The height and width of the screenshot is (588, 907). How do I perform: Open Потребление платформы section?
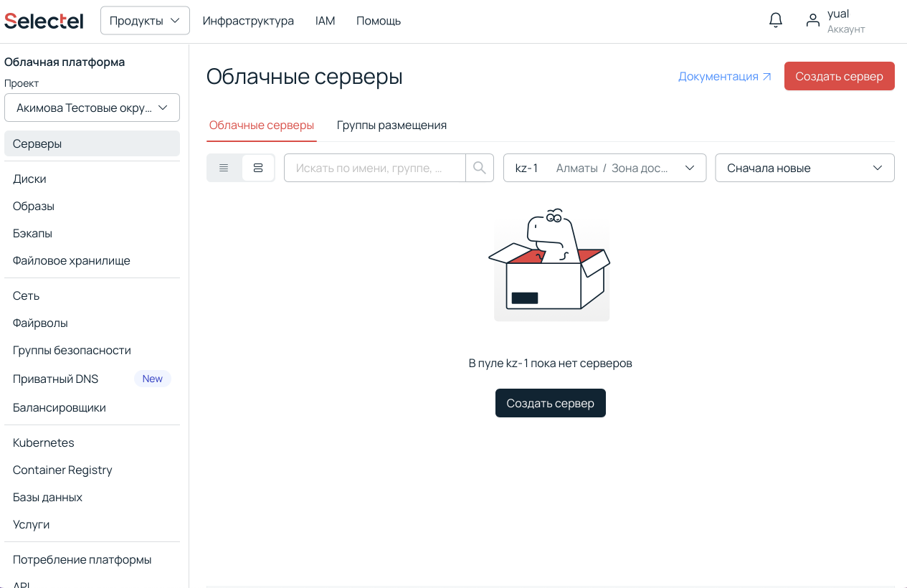coord(92,559)
